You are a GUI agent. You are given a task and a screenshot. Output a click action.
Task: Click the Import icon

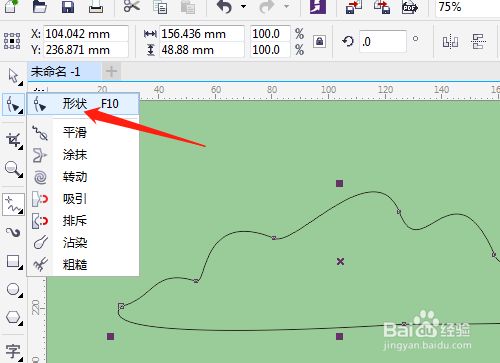point(354,6)
